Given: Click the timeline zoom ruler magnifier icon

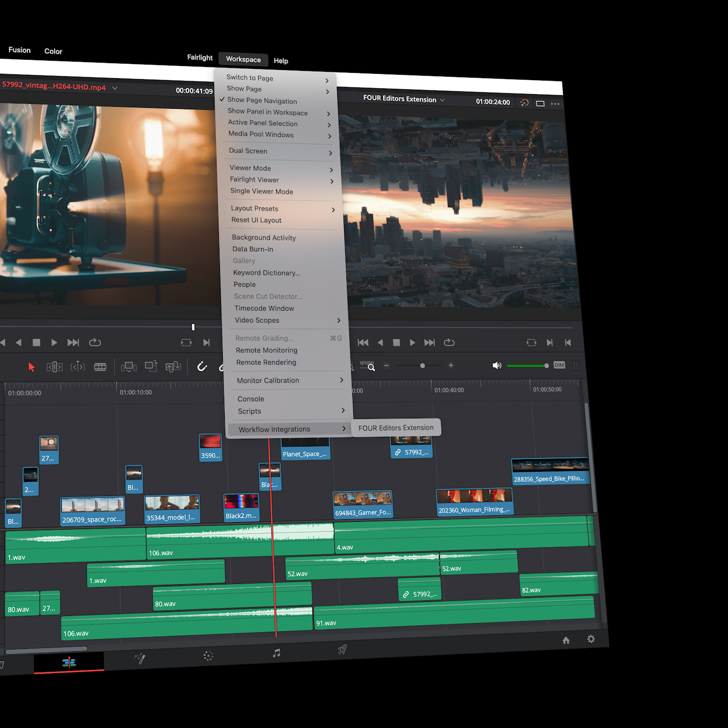Looking at the screenshot, I should [367, 365].
